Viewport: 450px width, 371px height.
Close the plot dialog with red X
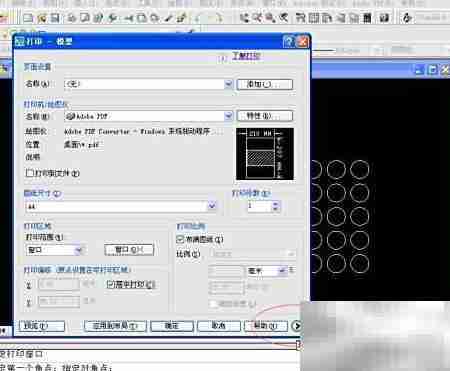pyautogui.click(x=303, y=42)
